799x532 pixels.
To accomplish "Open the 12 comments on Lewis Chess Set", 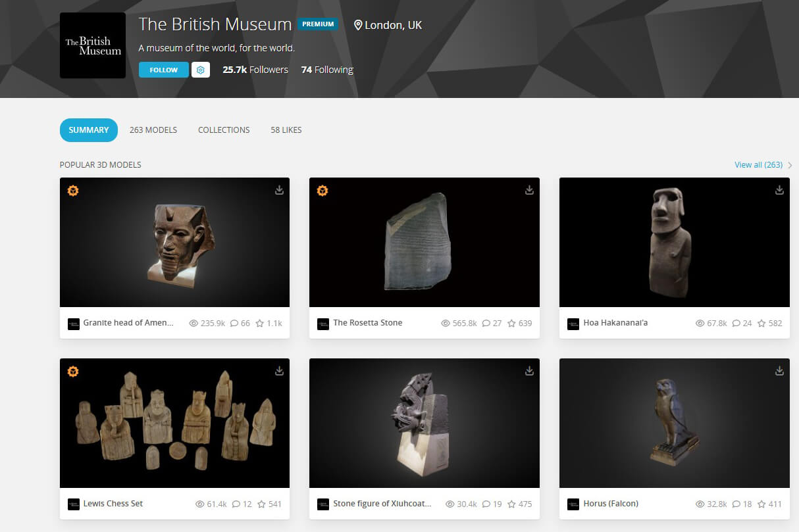I will tap(242, 504).
